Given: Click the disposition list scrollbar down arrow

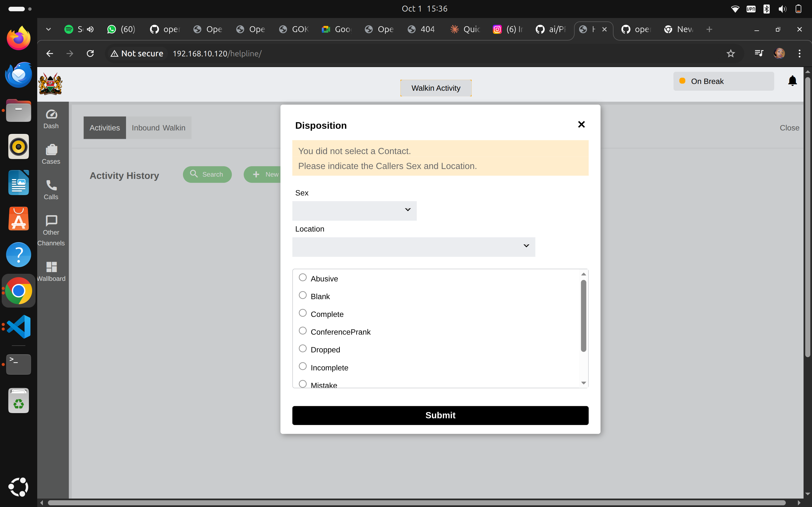Looking at the screenshot, I should pos(584,383).
